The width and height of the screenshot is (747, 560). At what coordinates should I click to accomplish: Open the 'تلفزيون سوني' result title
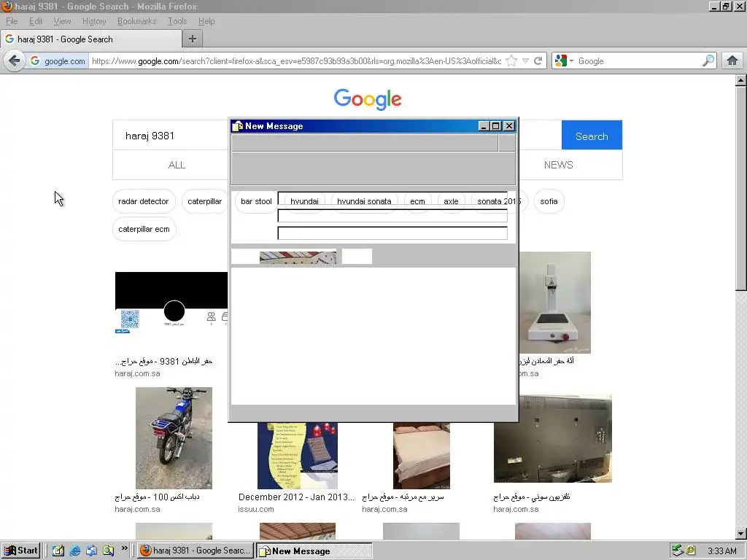(x=532, y=497)
